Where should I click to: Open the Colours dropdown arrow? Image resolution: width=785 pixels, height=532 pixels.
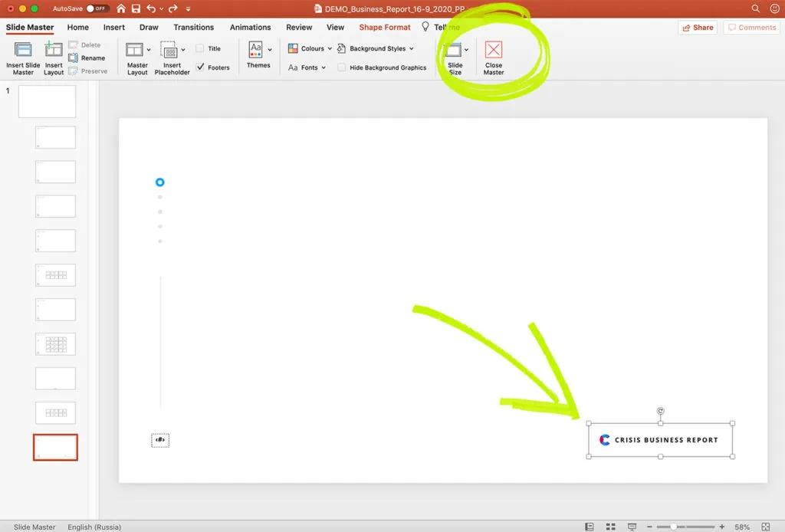tap(330, 48)
